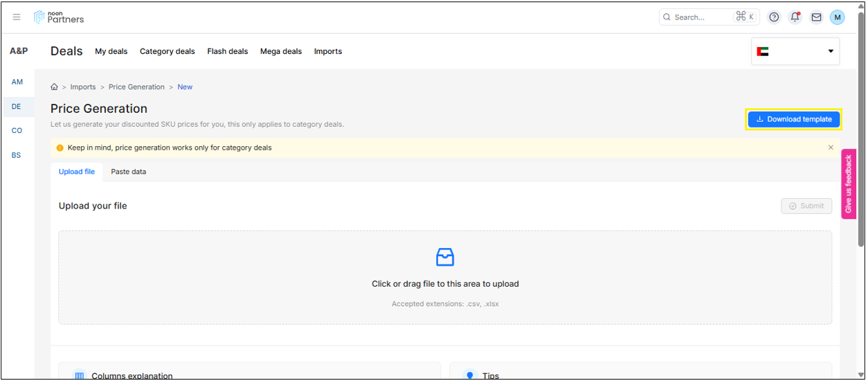Click the Noon Partners logo
868x383 pixels.
[60, 17]
